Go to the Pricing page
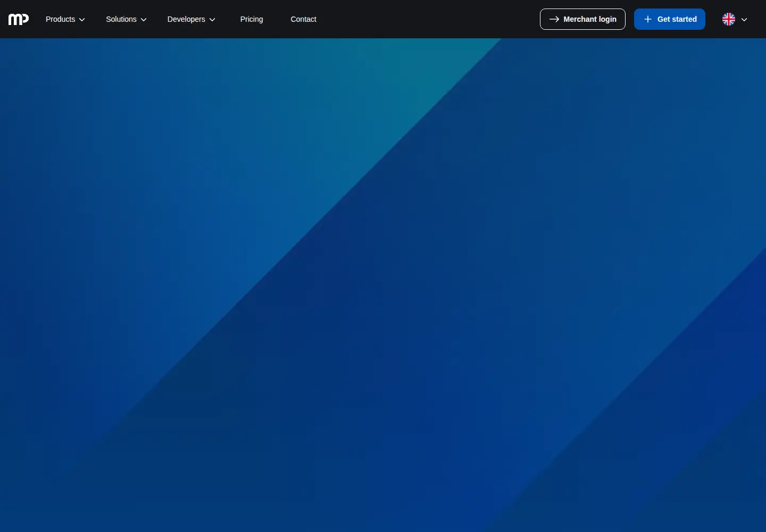Viewport: 766px width, 532px height. 252,19
